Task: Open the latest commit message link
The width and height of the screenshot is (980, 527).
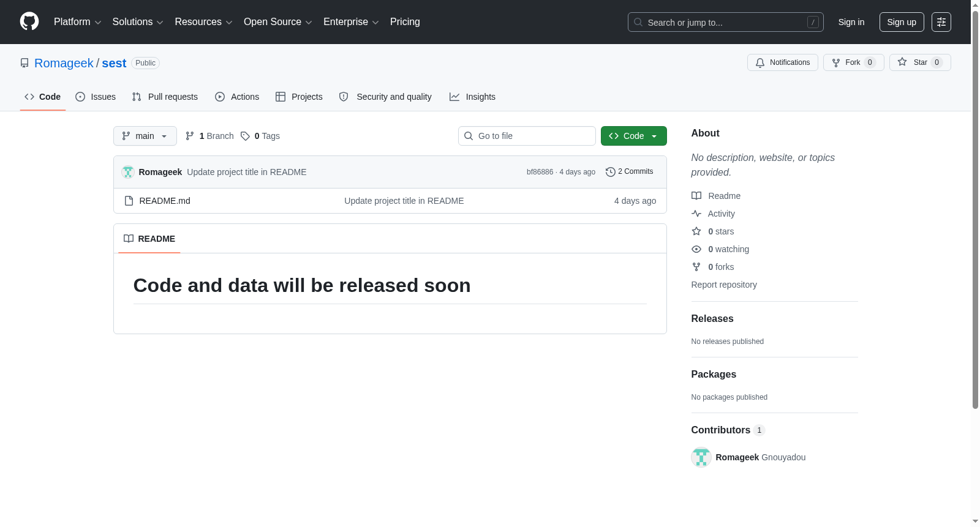Action: [x=247, y=172]
